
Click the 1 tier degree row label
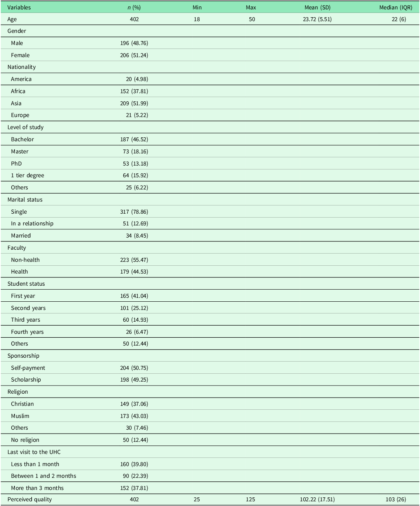coord(27,175)
